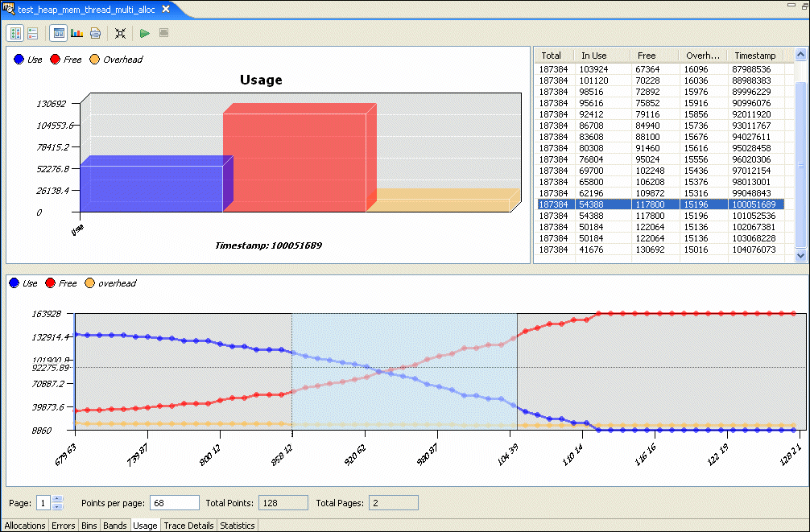Decrease the Page number with spinner down arrow
Image resolution: width=810 pixels, height=532 pixels.
56,506
